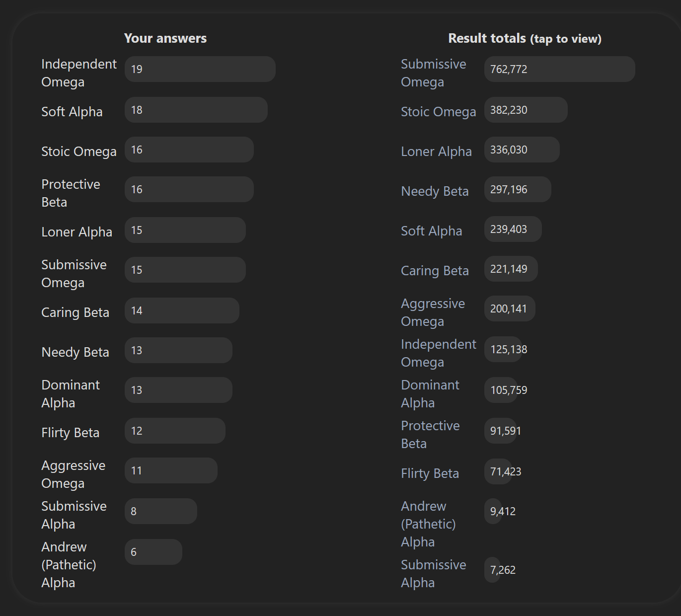Tap Dominant Alpha in Result totals
This screenshot has width=681, height=616.
[x=430, y=394]
